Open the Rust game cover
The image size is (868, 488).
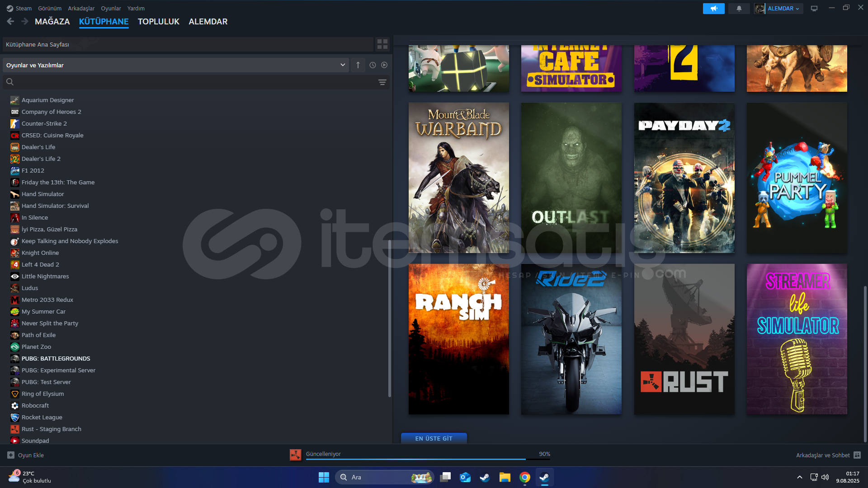point(684,339)
